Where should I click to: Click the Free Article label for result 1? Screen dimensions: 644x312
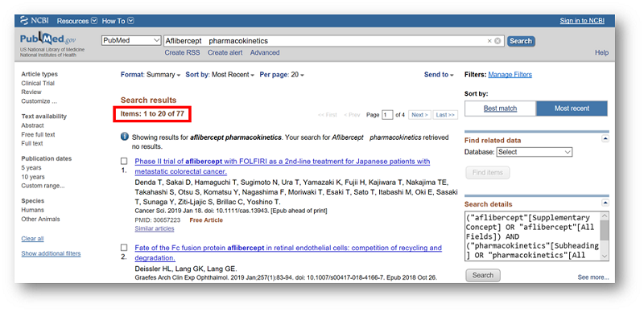pyautogui.click(x=206, y=220)
